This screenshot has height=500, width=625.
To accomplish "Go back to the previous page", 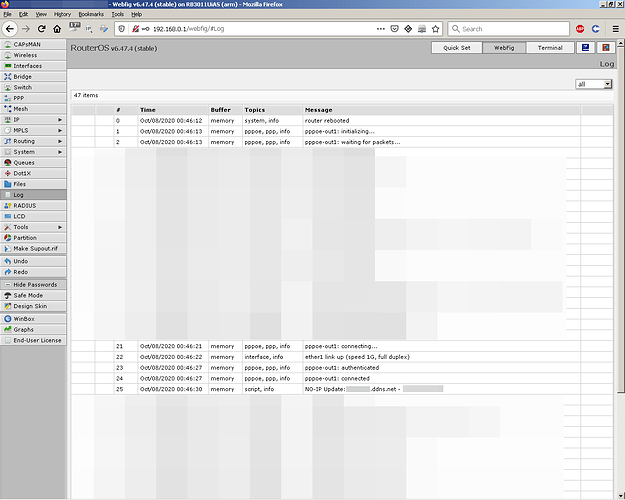I will point(10,29).
